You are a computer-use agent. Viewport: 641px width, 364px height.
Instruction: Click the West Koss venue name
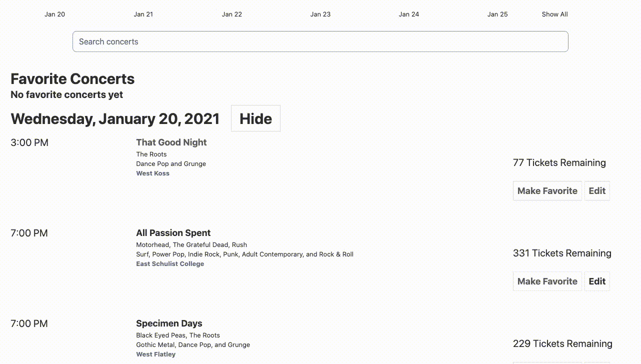152,173
